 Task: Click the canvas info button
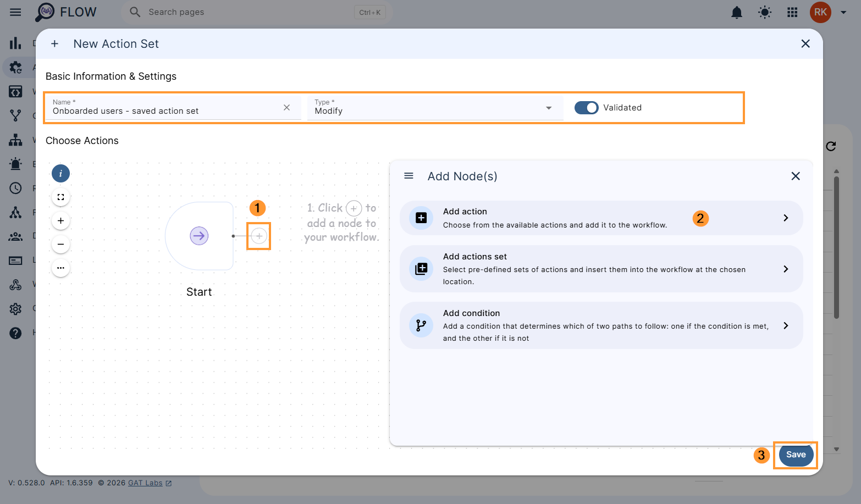[x=60, y=174]
